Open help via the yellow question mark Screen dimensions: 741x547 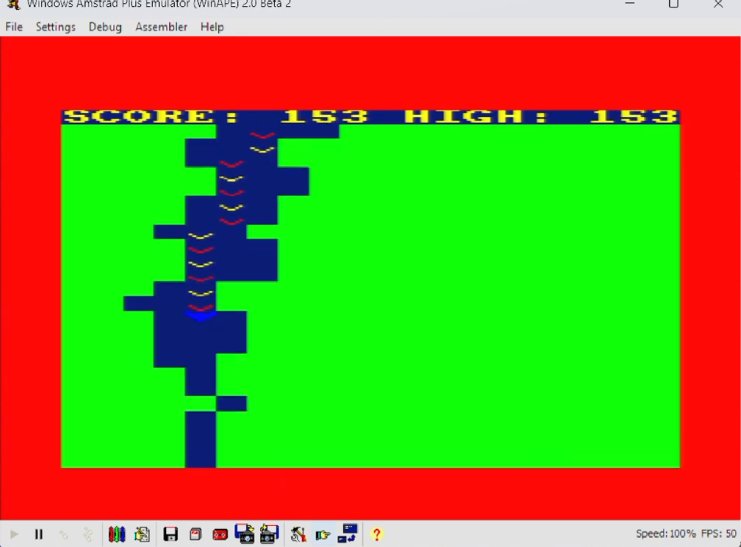pos(377,534)
